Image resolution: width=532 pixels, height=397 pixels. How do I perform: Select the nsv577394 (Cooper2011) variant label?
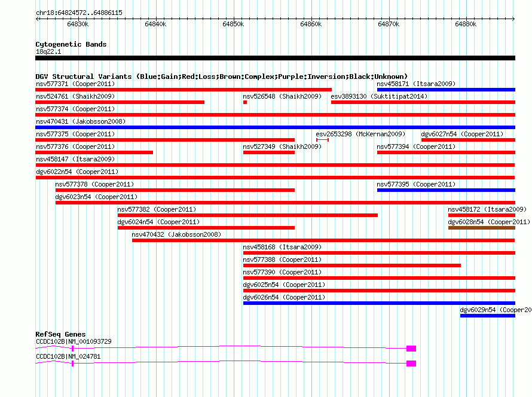point(416,146)
